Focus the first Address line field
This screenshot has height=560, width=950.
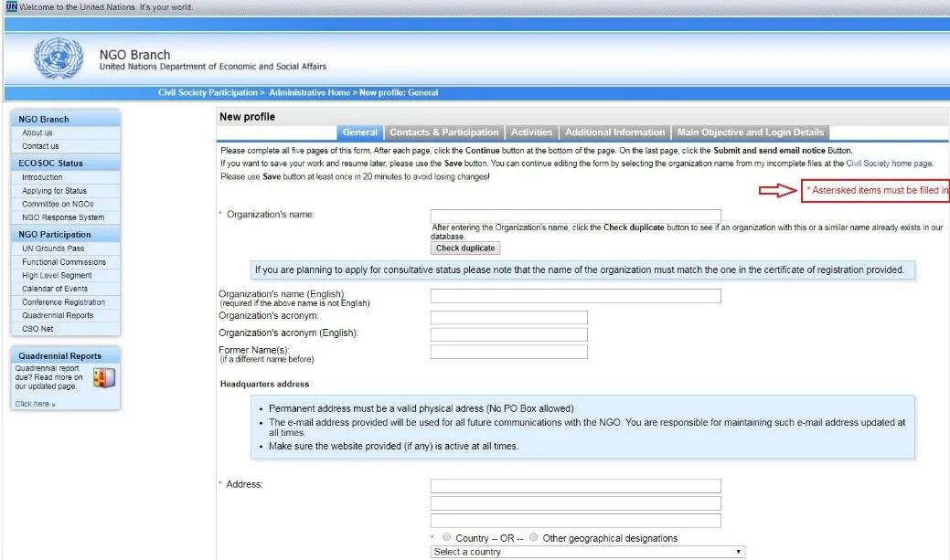[x=575, y=486]
